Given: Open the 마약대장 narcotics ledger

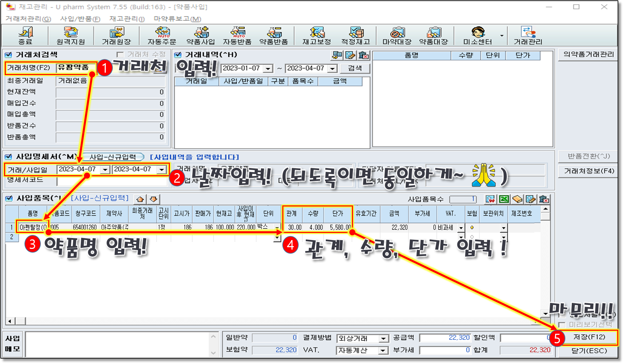Looking at the screenshot, I should (x=397, y=35).
